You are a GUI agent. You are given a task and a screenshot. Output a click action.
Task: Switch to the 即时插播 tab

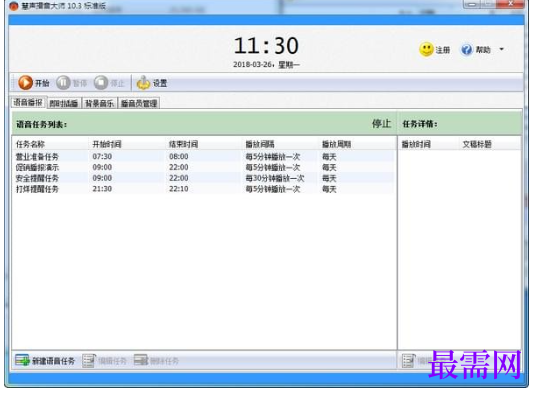(63, 103)
